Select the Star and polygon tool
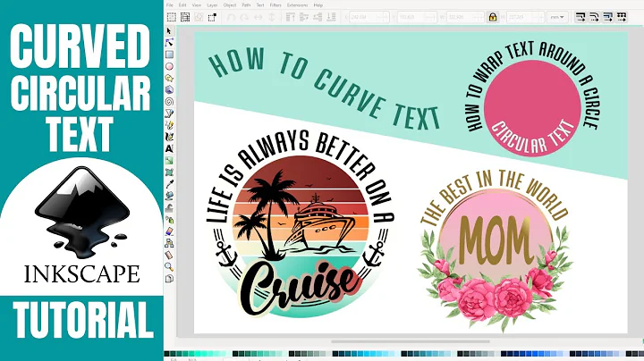 coord(169,78)
